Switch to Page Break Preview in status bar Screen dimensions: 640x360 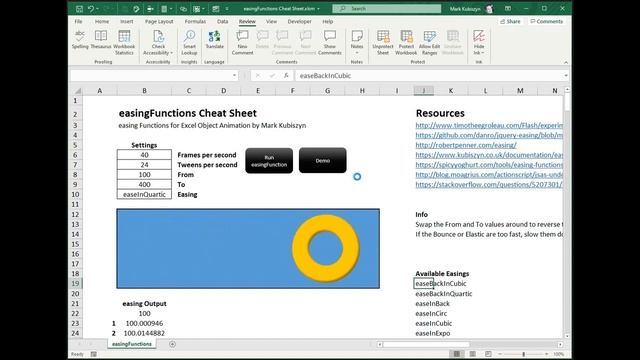click(x=488, y=354)
